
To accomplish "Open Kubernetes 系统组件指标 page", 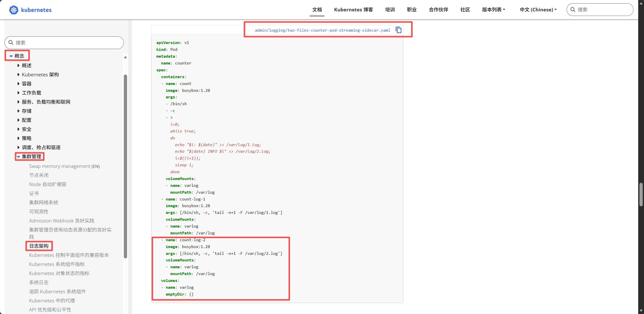I will click(57, 264).
